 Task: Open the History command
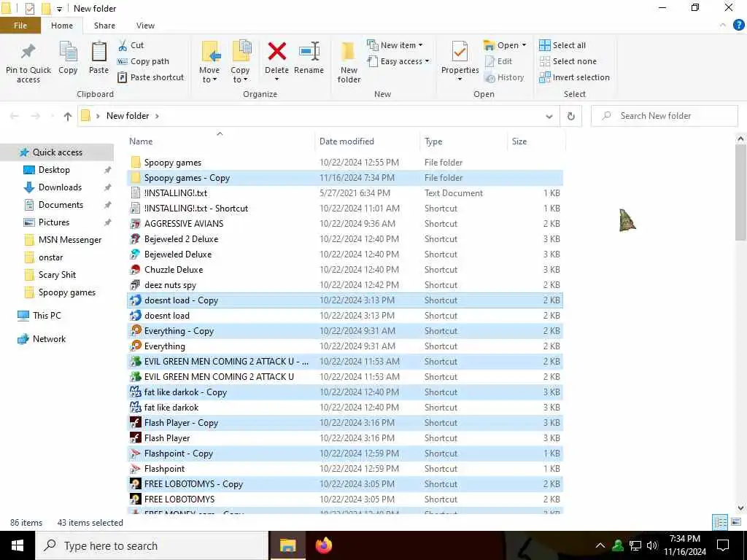[504, 77]
